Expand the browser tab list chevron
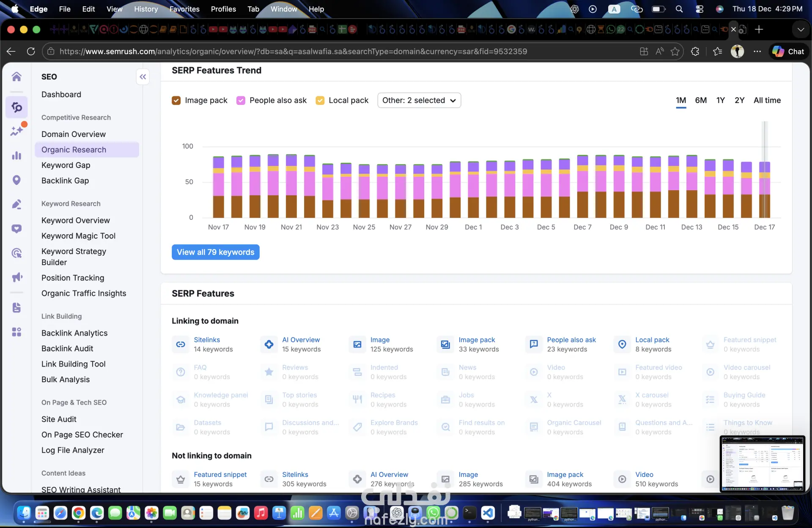The image size is (812, 528). pyautogui.click(x=800, y=30)
